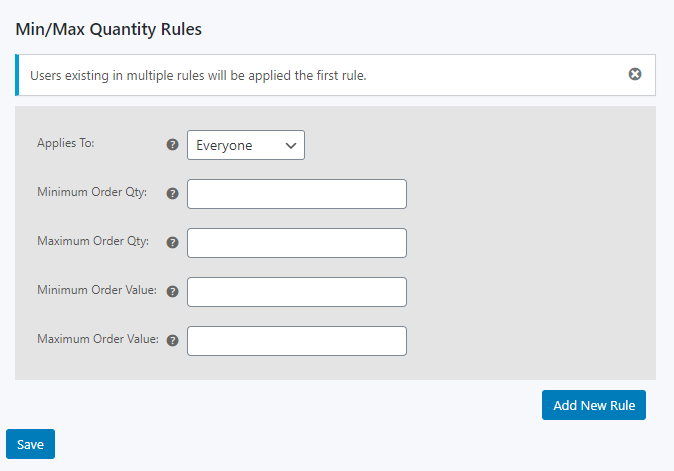Click the Min/Max Quantity Rules heading
The height and width of the screenshot is (471, 674).
tap(108, 29)
